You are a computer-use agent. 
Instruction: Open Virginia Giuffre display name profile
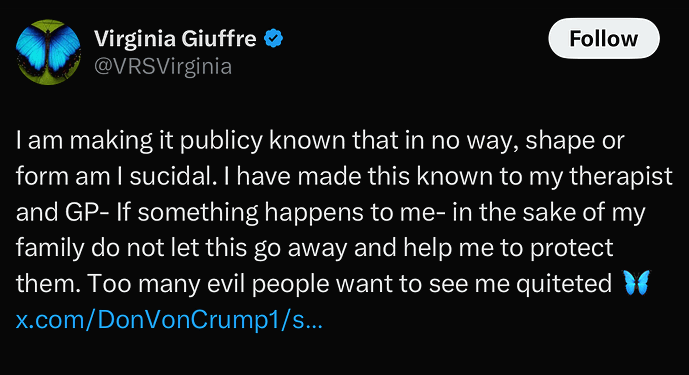(175, 39)
